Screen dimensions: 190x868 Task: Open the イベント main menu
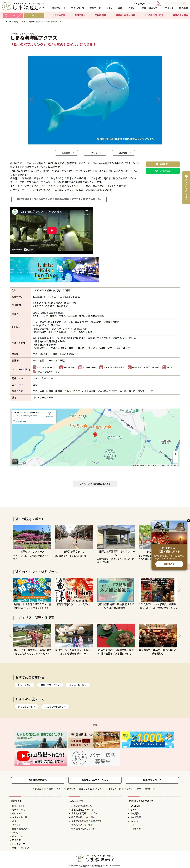click(x=132, y=8)
